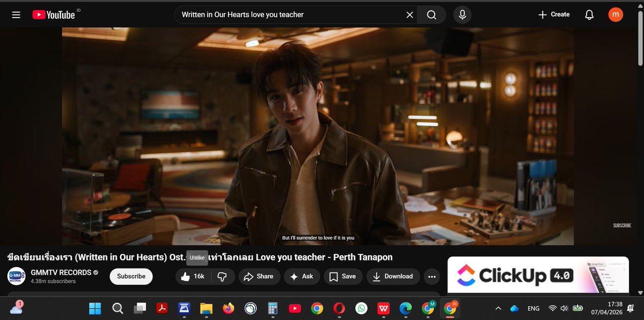Open the GMMTV RECORDS channel name link
This screenshot has width=644, height=320.
click(61, 272)
